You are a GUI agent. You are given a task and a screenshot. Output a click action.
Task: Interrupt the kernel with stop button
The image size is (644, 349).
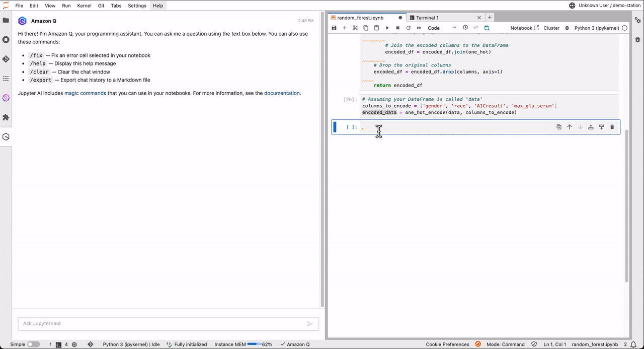point(397,28)
